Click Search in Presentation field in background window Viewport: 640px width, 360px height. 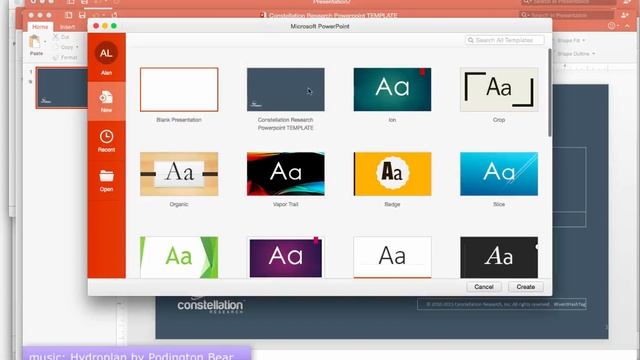coord(567,15)
